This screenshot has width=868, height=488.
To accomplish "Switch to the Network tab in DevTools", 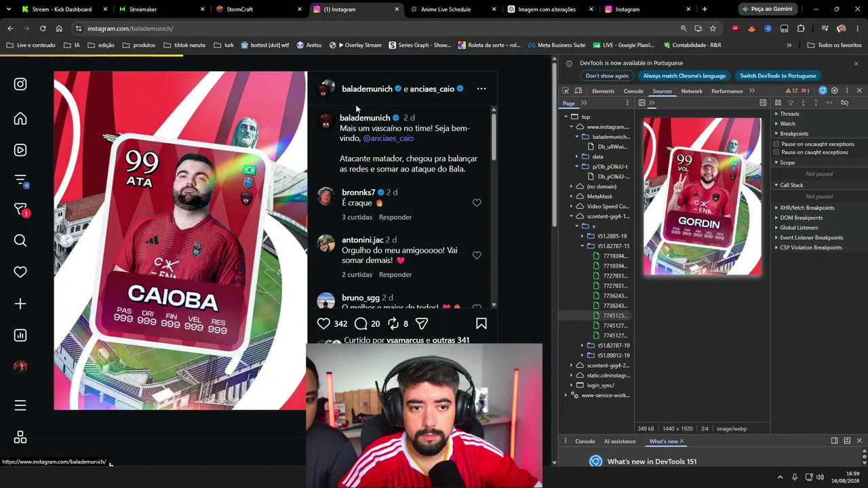I will pos(692,91).
